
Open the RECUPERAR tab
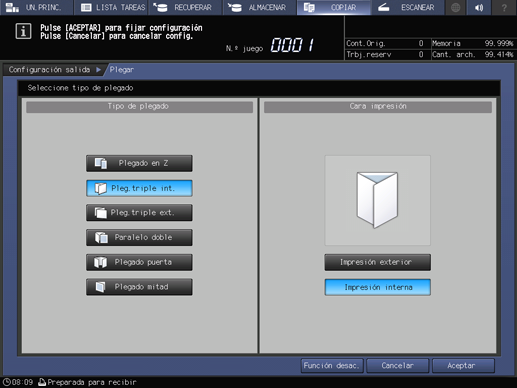[185, 7]
